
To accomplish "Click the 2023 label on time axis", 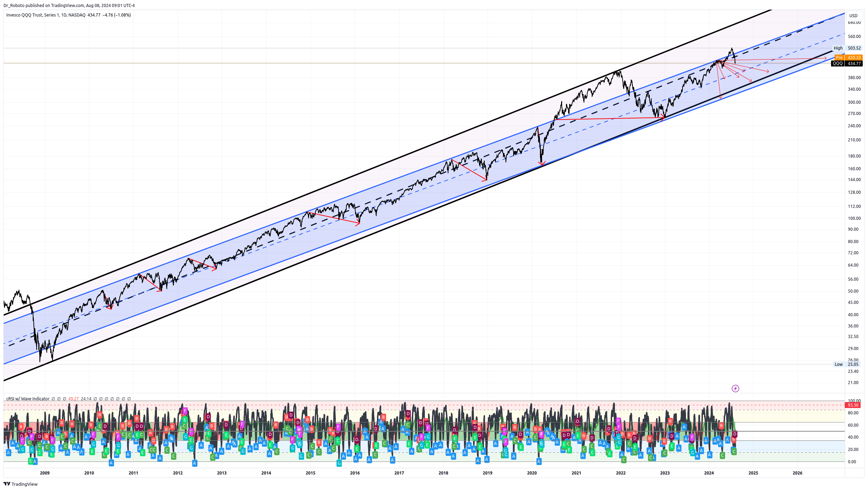I will click(x=665, y=473).
